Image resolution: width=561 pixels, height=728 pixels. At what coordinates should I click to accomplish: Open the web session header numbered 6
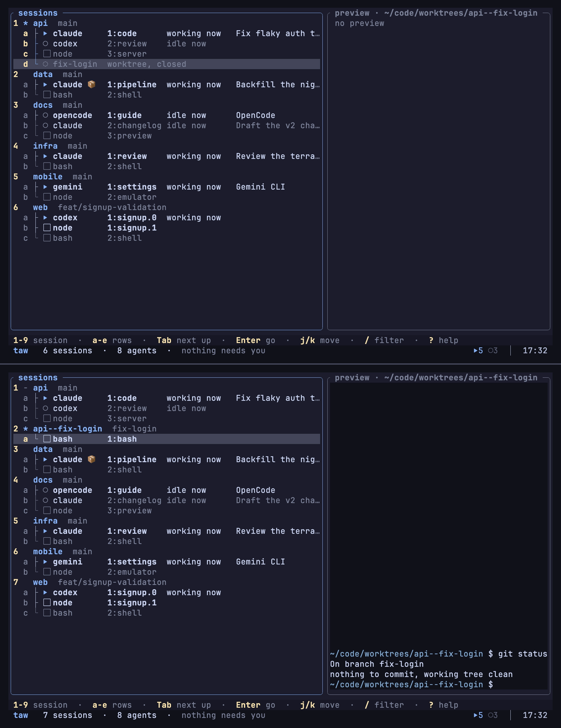[166, 207]
